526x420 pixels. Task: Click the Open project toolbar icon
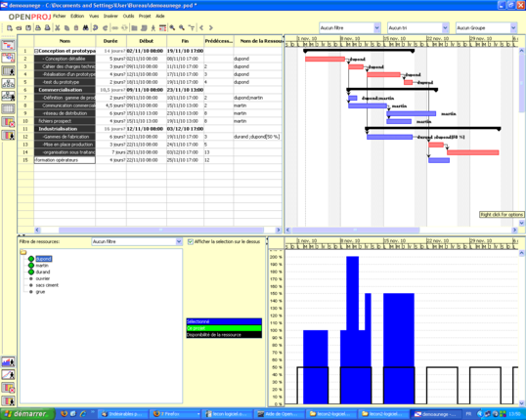point(20,27)
